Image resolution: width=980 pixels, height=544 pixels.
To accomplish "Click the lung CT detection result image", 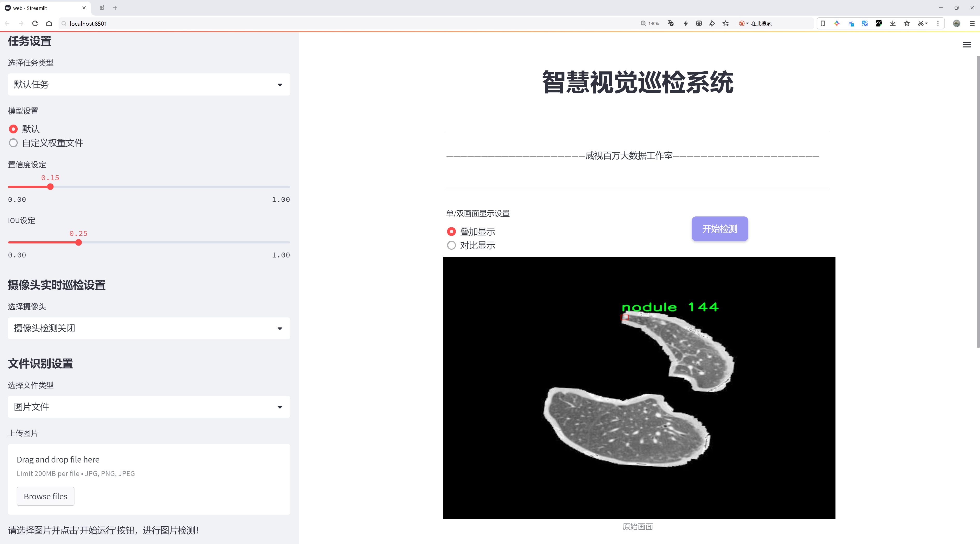I will 639,388.
